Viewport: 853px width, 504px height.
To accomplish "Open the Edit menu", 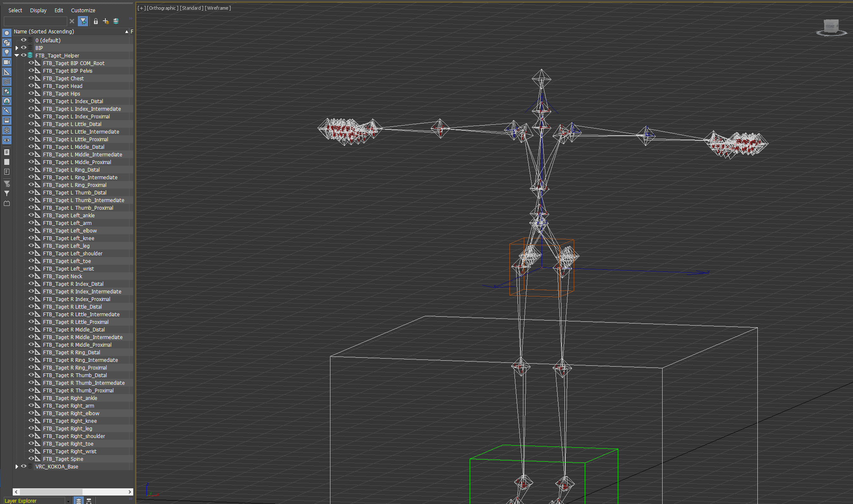I will [59, 10].
